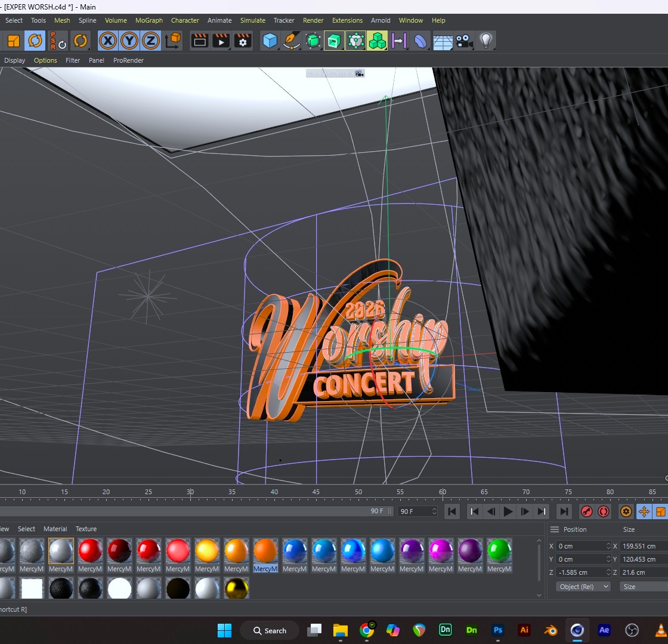Open the Object (Rel) coordinate dropdown
The width and height of the screenshot is (668, 644).
[x=583, y=587]
